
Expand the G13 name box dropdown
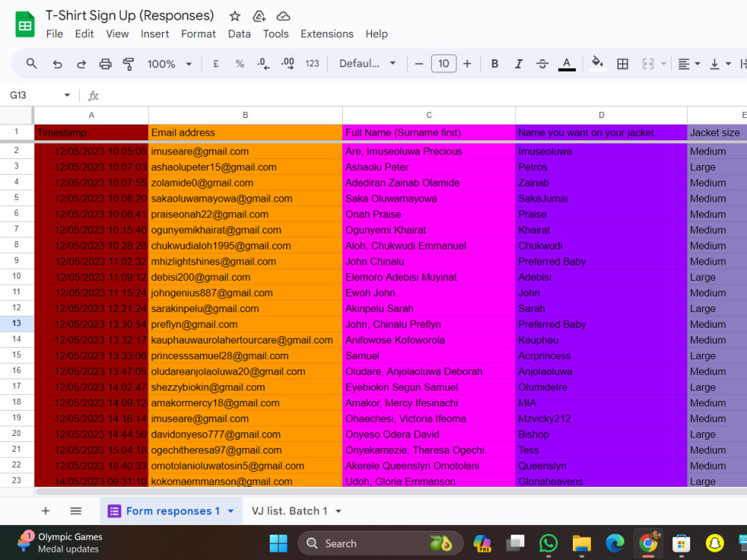[x=67, y=96]
